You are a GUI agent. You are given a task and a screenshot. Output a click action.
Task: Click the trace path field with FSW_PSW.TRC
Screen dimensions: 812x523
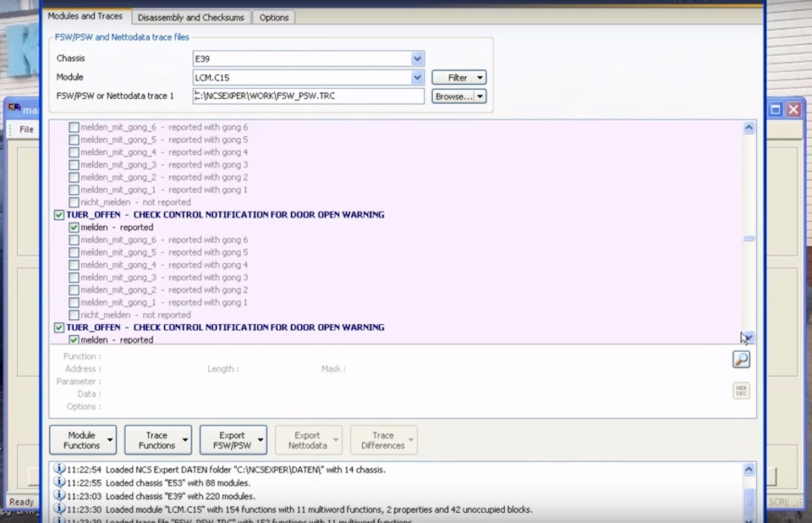click(x=309, y=96)
